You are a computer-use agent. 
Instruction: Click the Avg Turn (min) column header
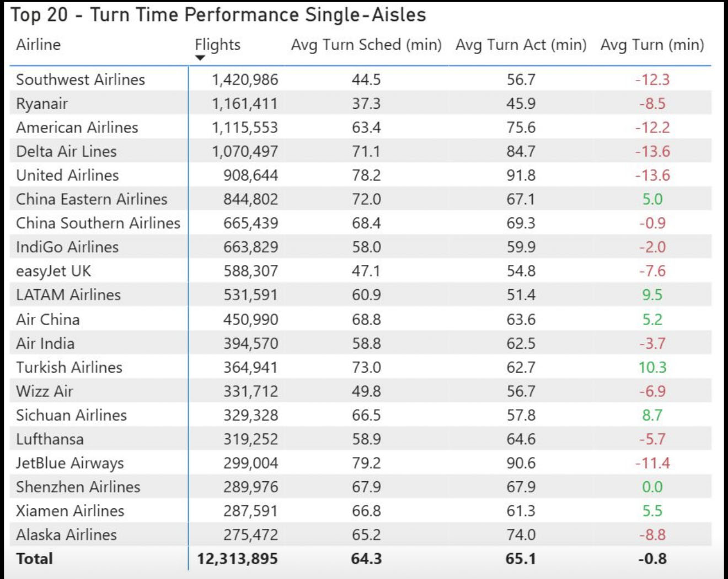click(652, 45)
